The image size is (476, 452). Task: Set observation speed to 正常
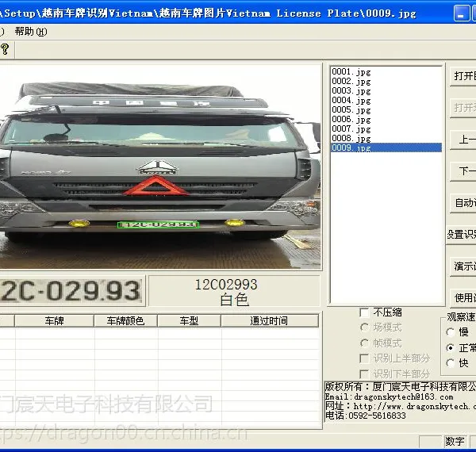point(450,347)
